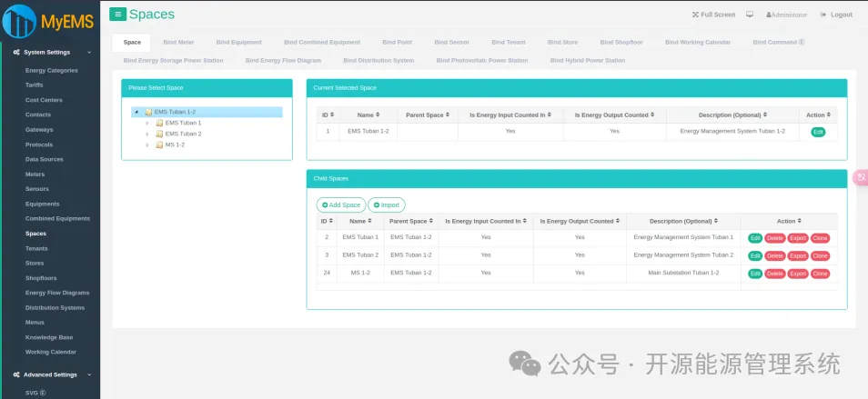The width and height of the screenshot is (868, 399).
Task: Click description 'Main Substation Tuban 1-2' cell
Action: pyautogui.click(x=683, y=273)
